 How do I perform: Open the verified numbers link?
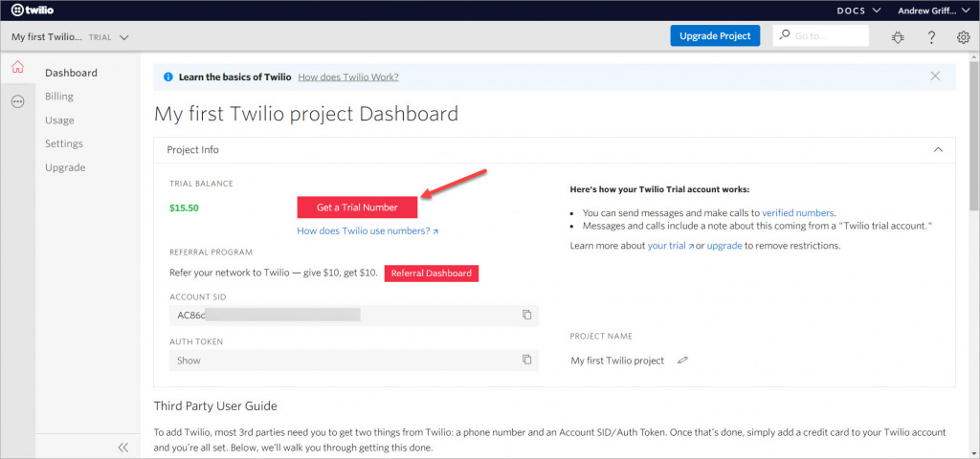point(798,212)
